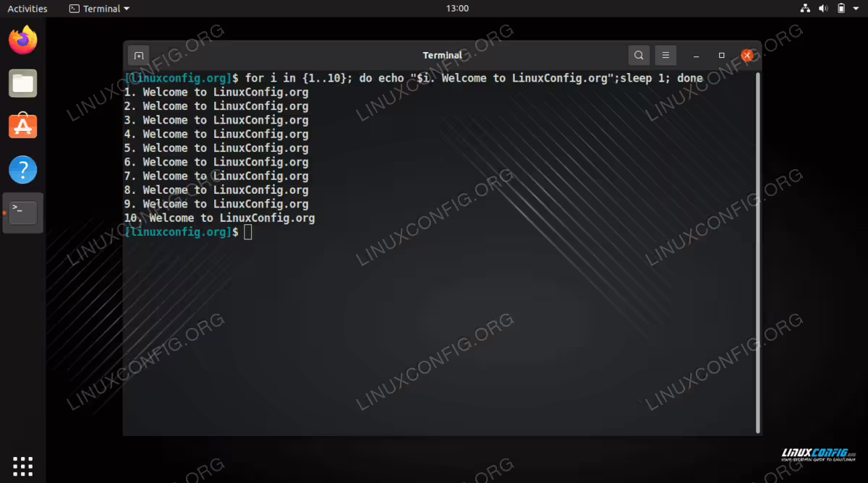Minimize the Terminal window
The image size is (868, 483).
696,56
